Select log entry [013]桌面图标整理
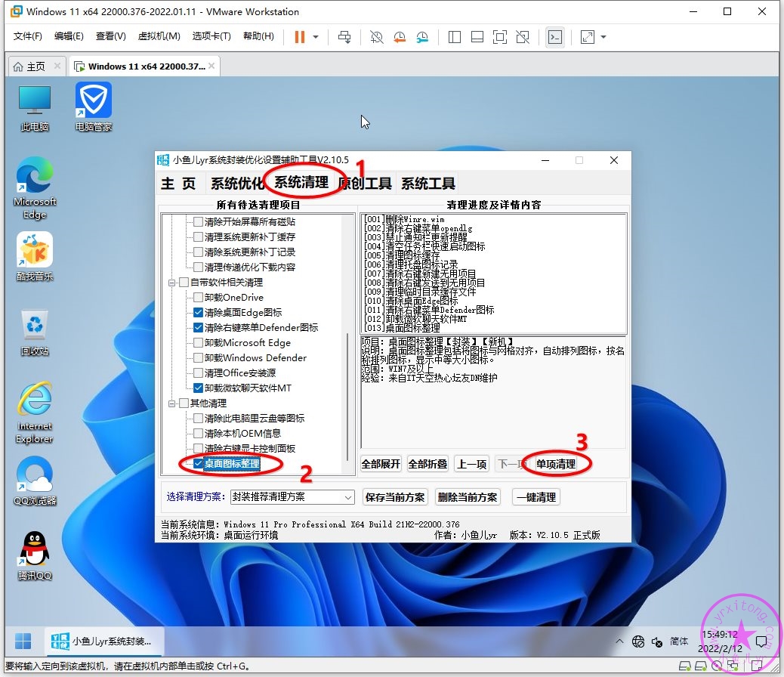 point(402,328)
